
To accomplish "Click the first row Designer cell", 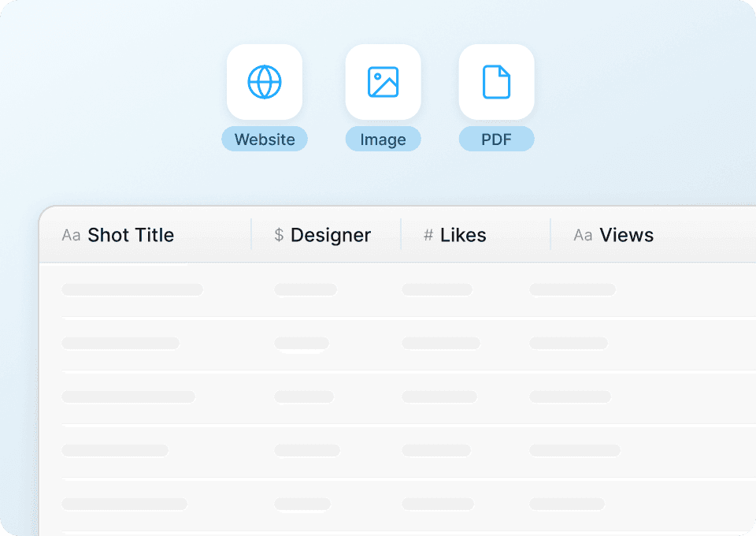I will coord(306,290).
